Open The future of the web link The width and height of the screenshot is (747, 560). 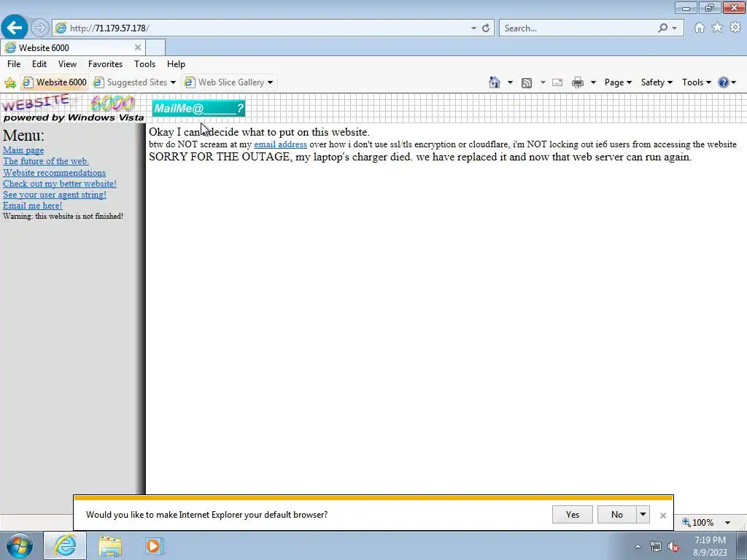point(46,161)
